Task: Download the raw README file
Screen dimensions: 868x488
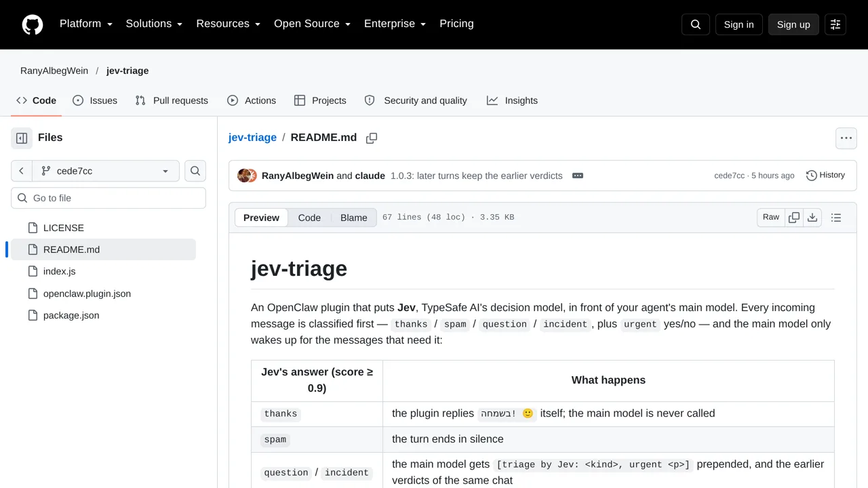Action: (812, 218)
